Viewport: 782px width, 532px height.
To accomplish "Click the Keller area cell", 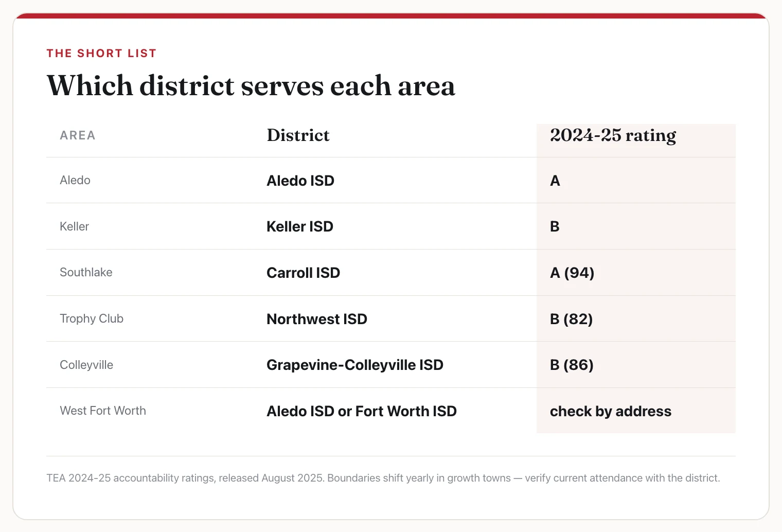I will tap(74, 226).
